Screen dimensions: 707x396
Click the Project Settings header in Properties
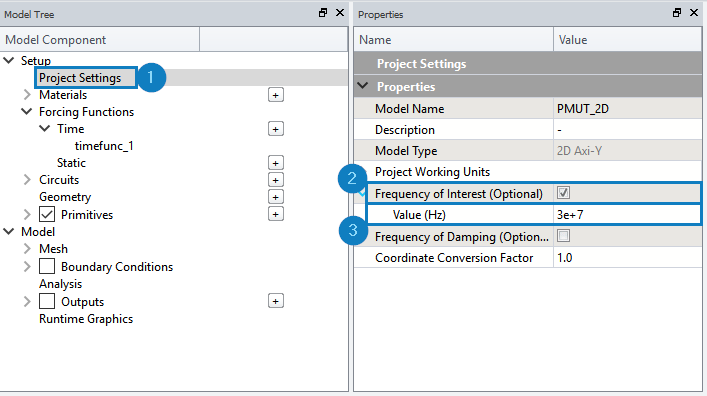click(x=528, y=64)
